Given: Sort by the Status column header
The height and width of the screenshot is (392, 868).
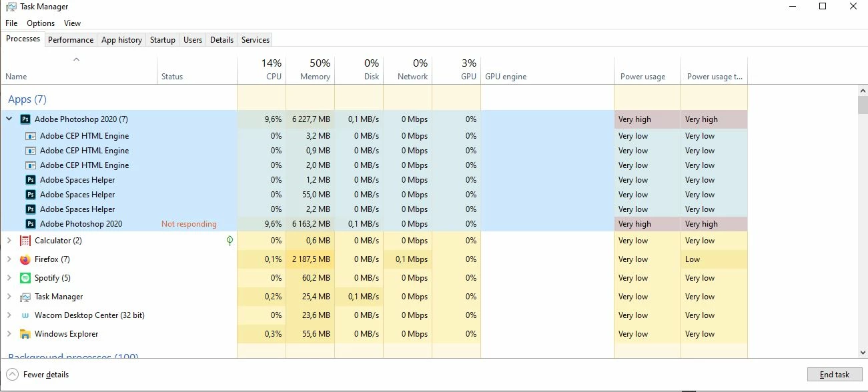Looking at the screenshot, I should click(x=197, y=69).
